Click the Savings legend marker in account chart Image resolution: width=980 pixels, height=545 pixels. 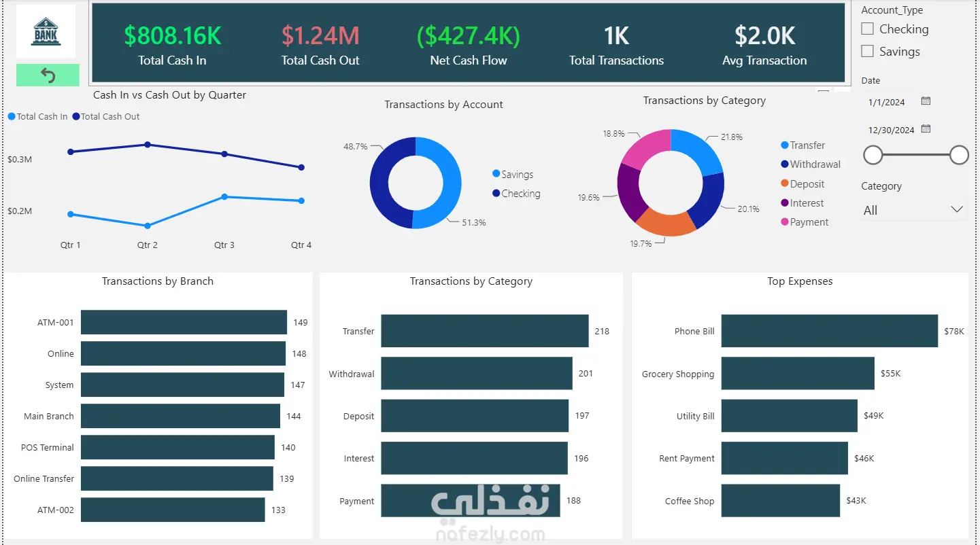tap(496, 175)
